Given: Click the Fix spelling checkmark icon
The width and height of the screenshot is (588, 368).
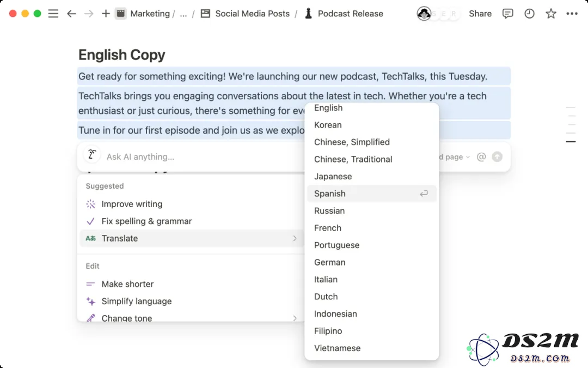Looking at the screenshot, I should 90,221.
